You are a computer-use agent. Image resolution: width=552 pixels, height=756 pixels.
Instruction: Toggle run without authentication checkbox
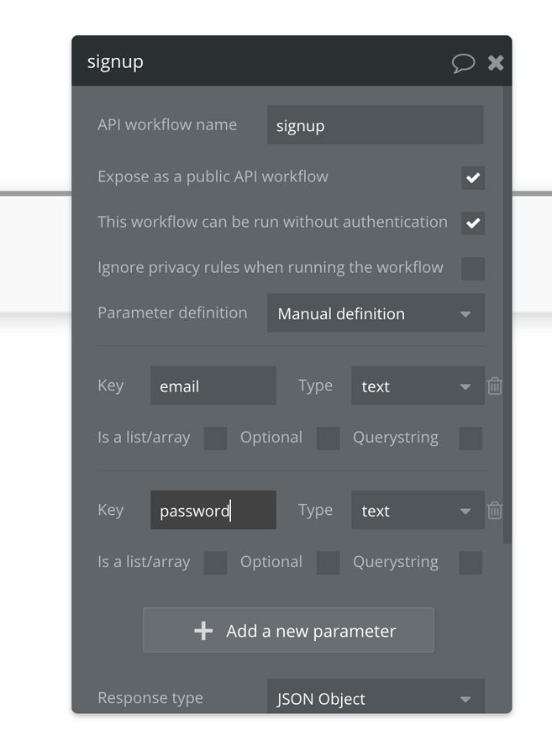(473, 223)
